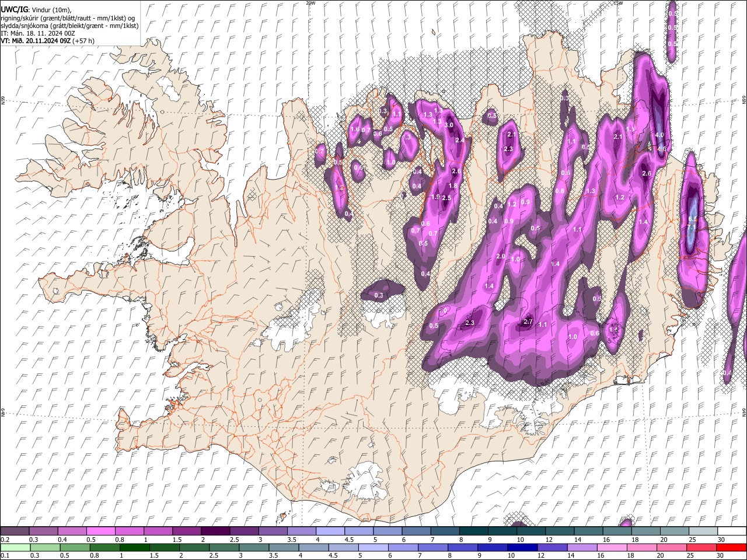
Task: Click the '1.8' precipitation value on the map
Action: tap(453, 185)
